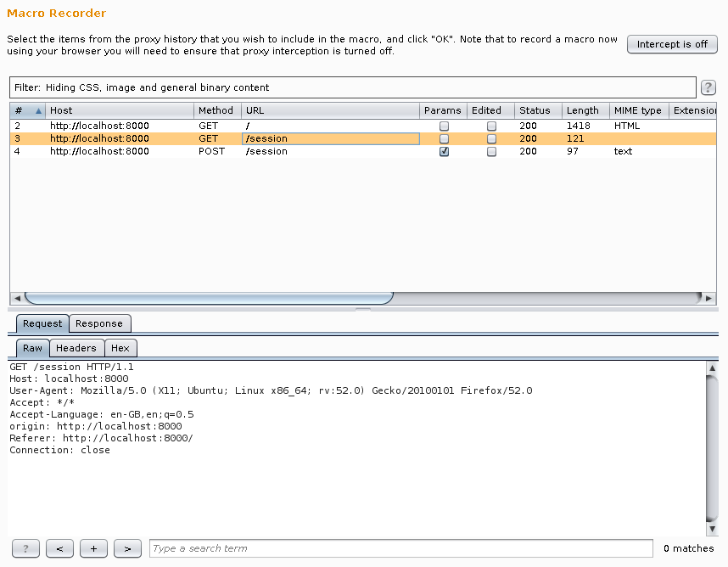Click request pane scroll up arrow
Image resolution: width=728 pixels, height=567 pixels.
click(x=712, y=368)
